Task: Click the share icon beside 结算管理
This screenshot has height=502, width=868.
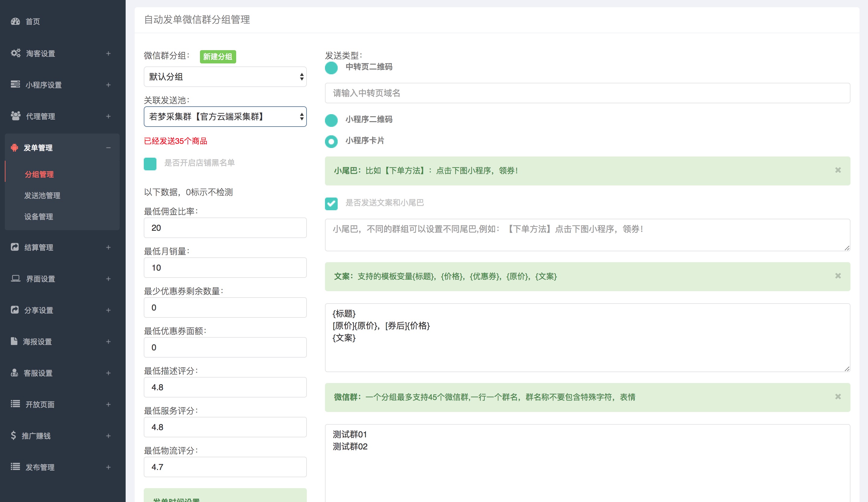Action: coord(15,247)
